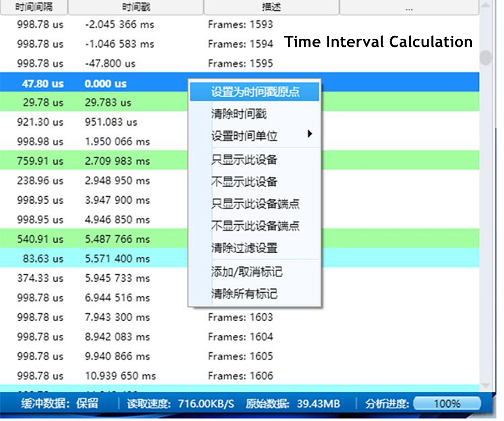Click '只显示此设备' menu option
The image size is (504, 421).
tap(244, 160)
